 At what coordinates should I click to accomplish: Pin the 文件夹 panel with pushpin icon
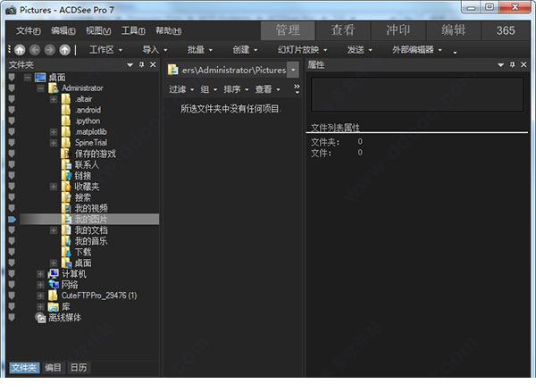(141, 64)
